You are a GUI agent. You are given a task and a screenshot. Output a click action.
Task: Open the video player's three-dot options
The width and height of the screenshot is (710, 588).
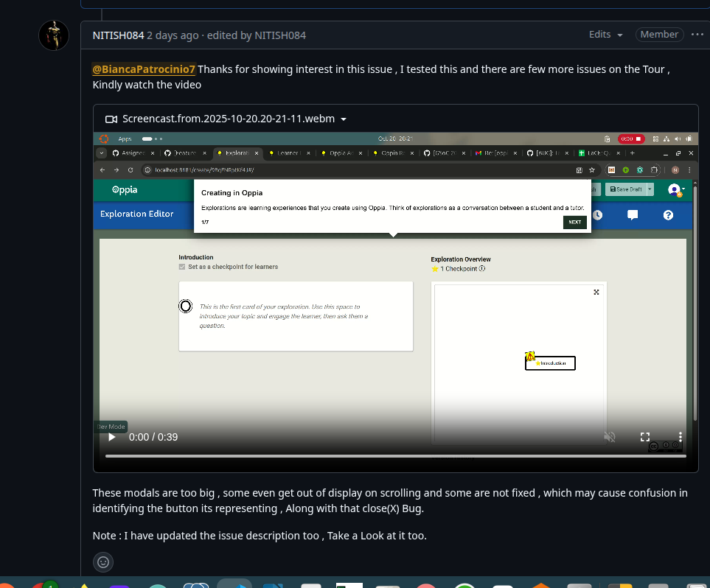point(680,437)
